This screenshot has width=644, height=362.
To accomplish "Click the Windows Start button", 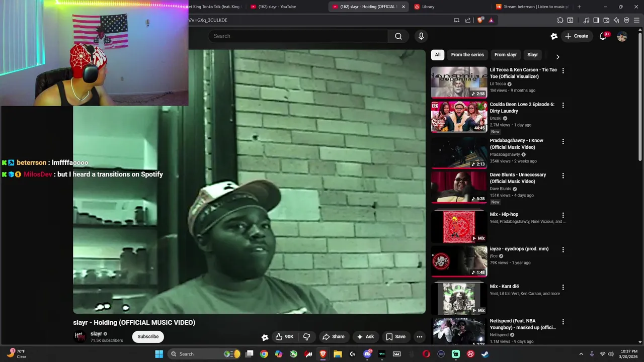I will [x=159, y=354].
